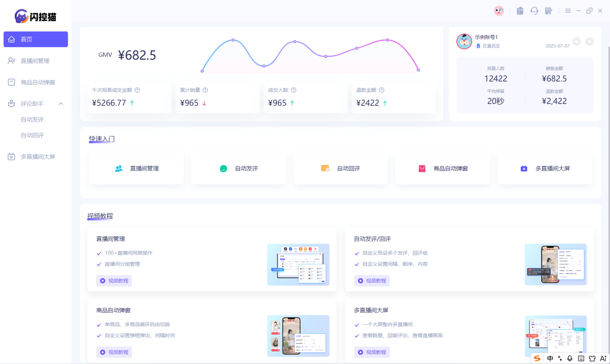Click the 平均停留 20秒 value
Image resolution: width=610 pixels, height=364 pixels.
pyautogui.click(x=496, y=101)
